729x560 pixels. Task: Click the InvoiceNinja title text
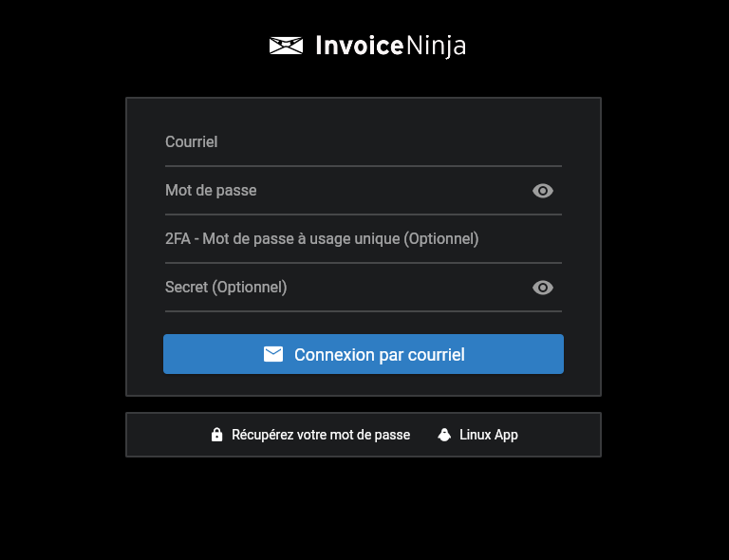point(390,46)
